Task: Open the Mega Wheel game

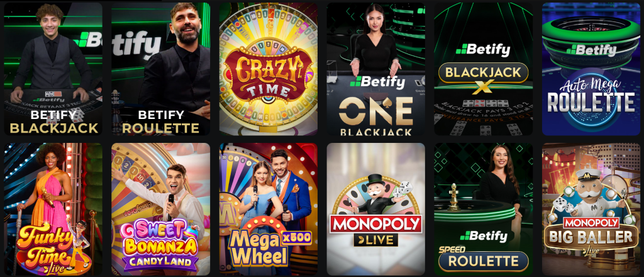Action: coord(268,209)
